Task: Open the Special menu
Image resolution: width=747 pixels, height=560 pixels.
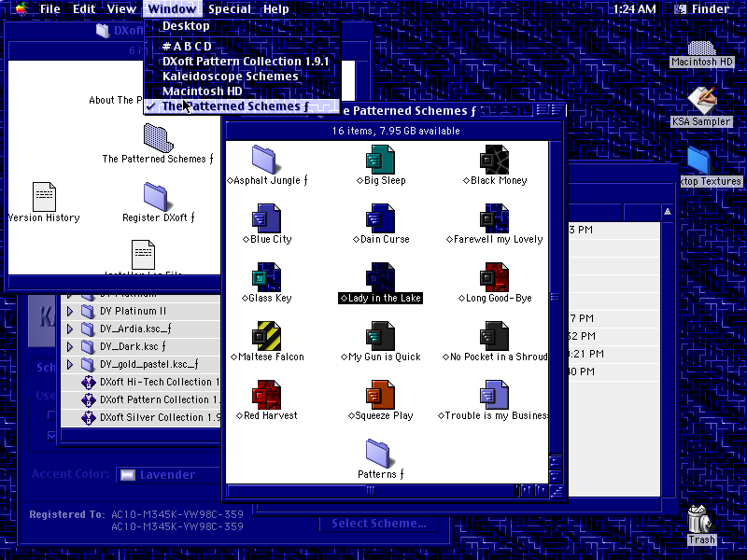Action: coord(230,8)
